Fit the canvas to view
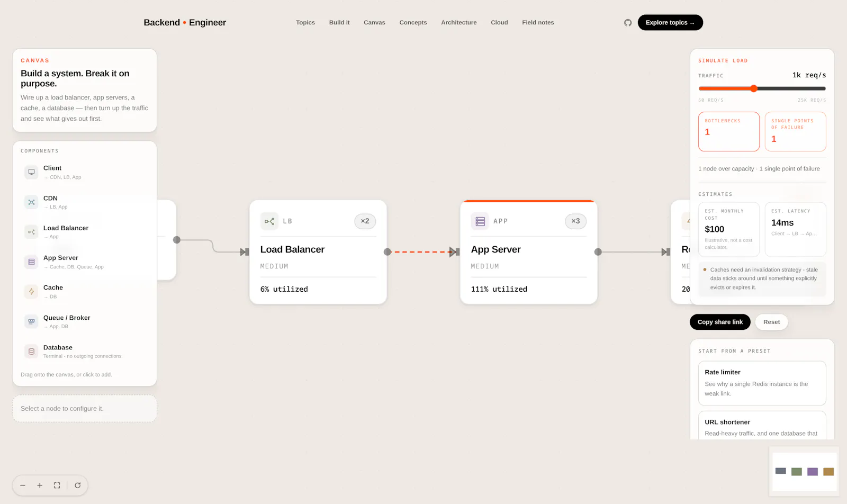 tap(57, 485)
